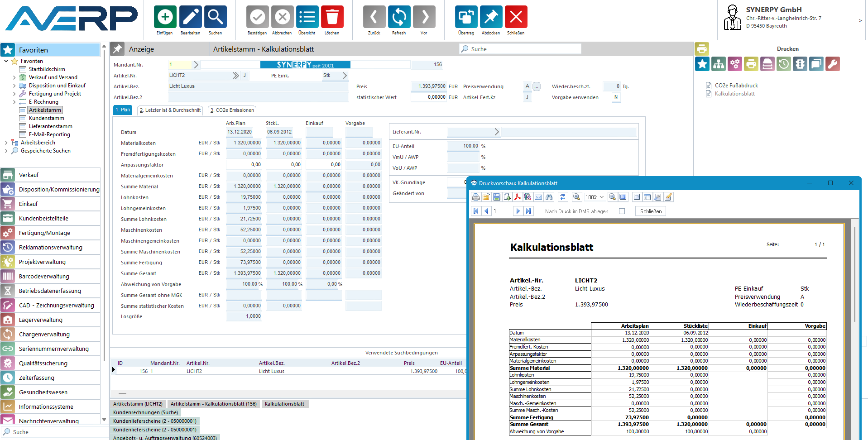Click the Abdocken pin icon
868x440 pixels.
491,17
